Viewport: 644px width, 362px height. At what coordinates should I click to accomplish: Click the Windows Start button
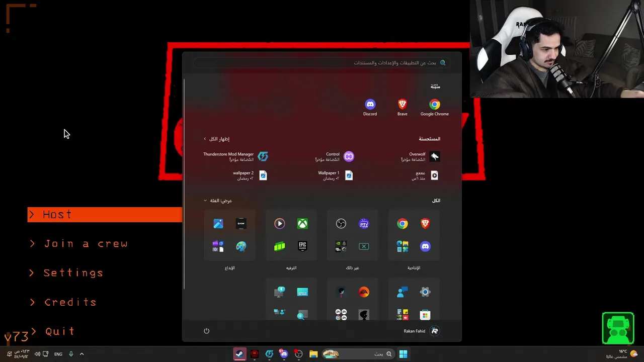coord(403,354)
